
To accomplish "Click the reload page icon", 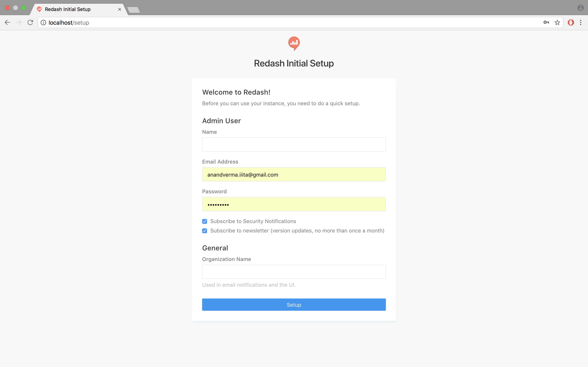I will (30, 22).
